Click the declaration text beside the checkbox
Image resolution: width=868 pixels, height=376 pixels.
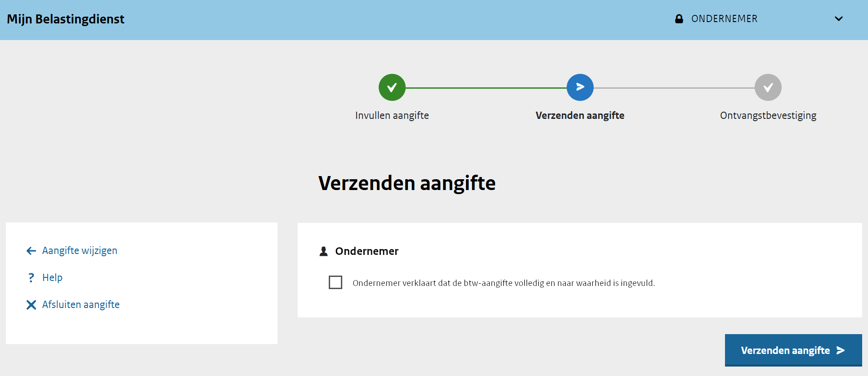click(x=503, y=283)
